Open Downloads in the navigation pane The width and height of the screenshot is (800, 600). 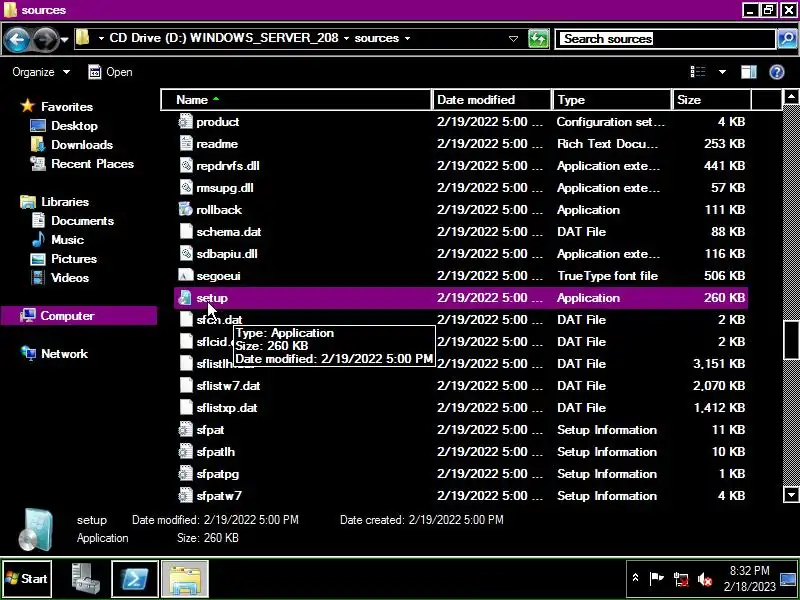click(82, 145)
